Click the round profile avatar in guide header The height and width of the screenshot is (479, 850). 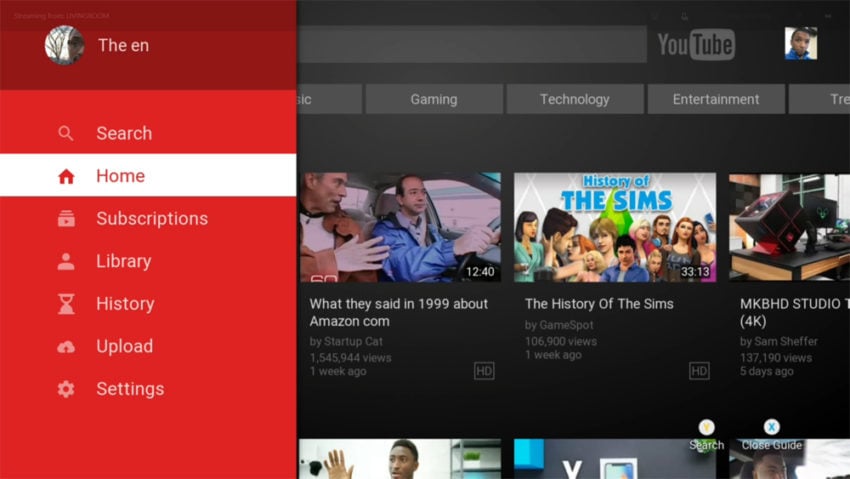(65, 46)
